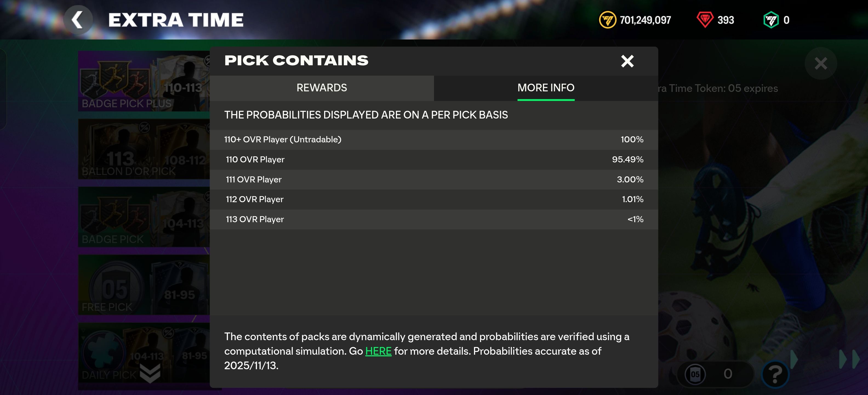Tap the gold coins currency icon
868x395 pixels.
(x=607, y=20)
